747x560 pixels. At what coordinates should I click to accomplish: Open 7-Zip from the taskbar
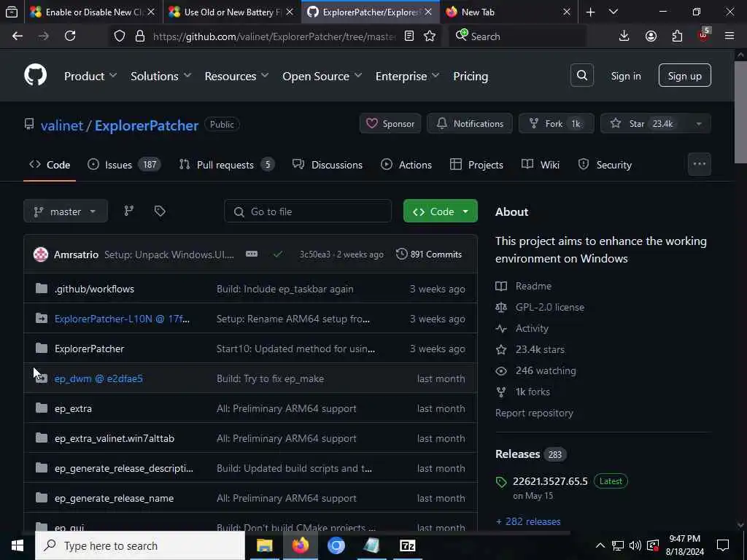point(407,545)
